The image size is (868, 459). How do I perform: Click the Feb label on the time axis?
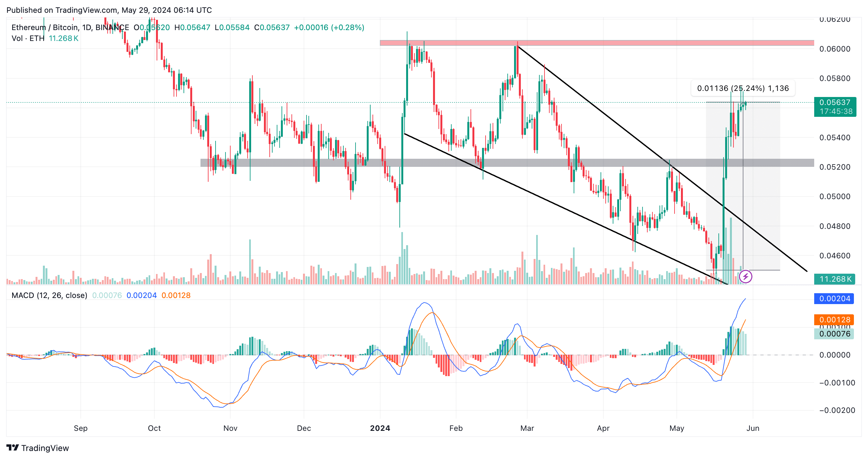456,428
